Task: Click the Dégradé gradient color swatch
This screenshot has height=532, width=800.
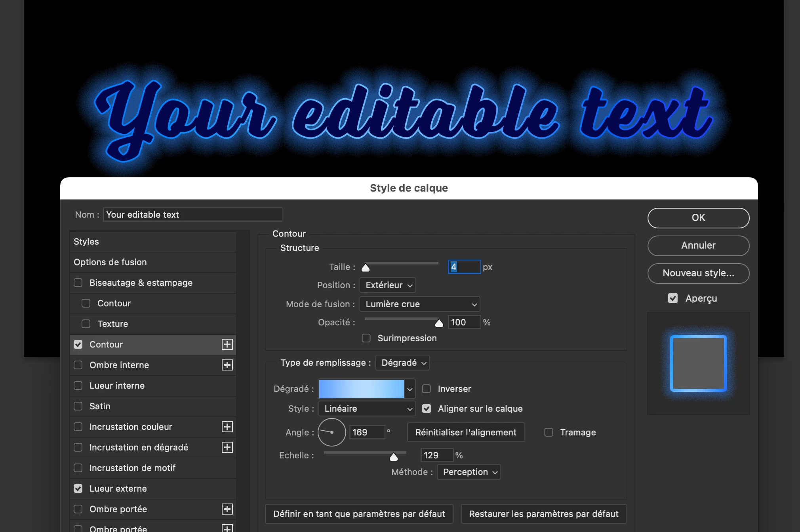Action: pos(361,389)
